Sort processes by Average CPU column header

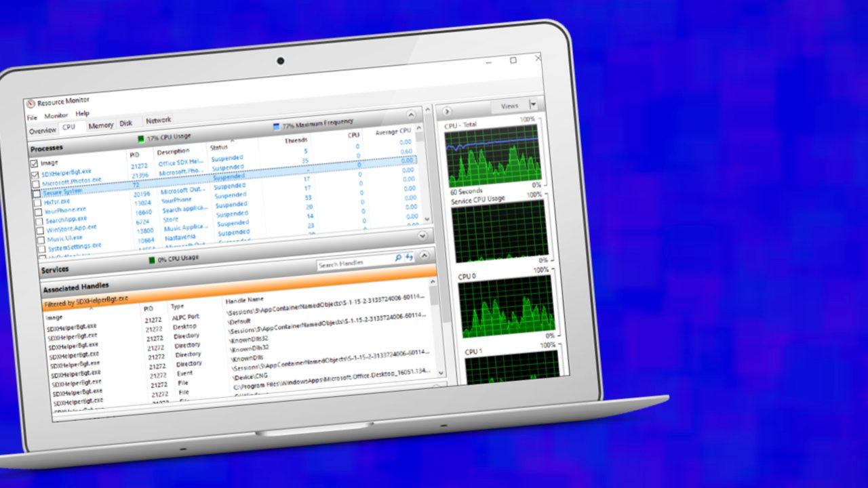(393, 131)
